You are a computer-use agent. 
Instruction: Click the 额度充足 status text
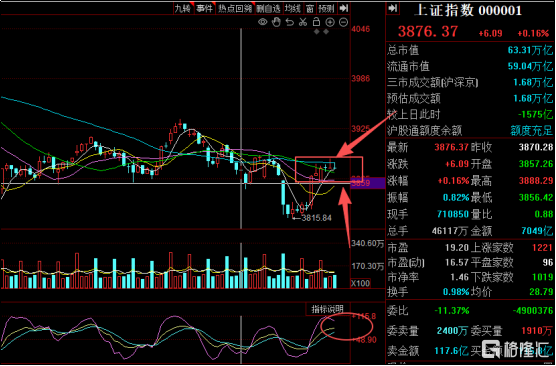click(x=531, y=131)
